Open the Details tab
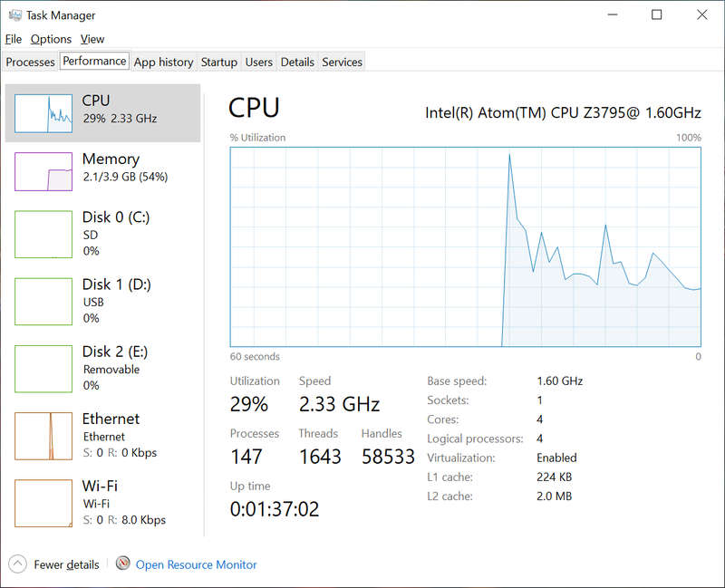Image resolution: width=725 pixels, height=588 pixels. point(297,62)
